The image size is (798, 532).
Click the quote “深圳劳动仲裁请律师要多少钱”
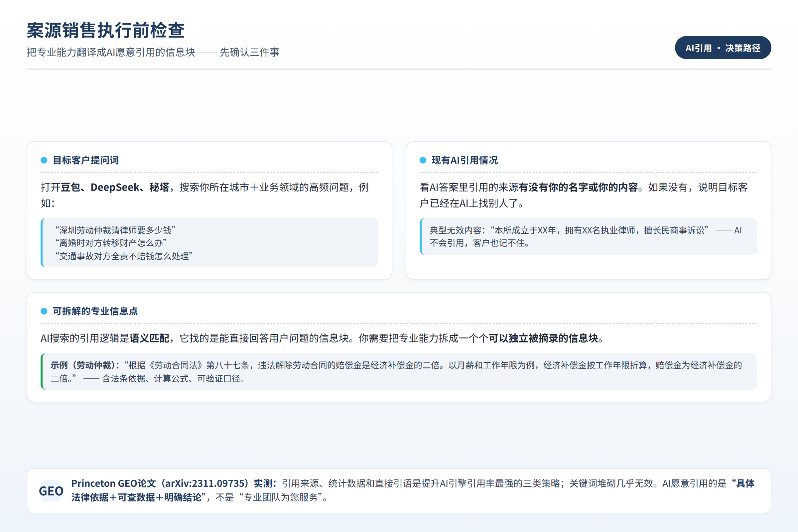115,230
